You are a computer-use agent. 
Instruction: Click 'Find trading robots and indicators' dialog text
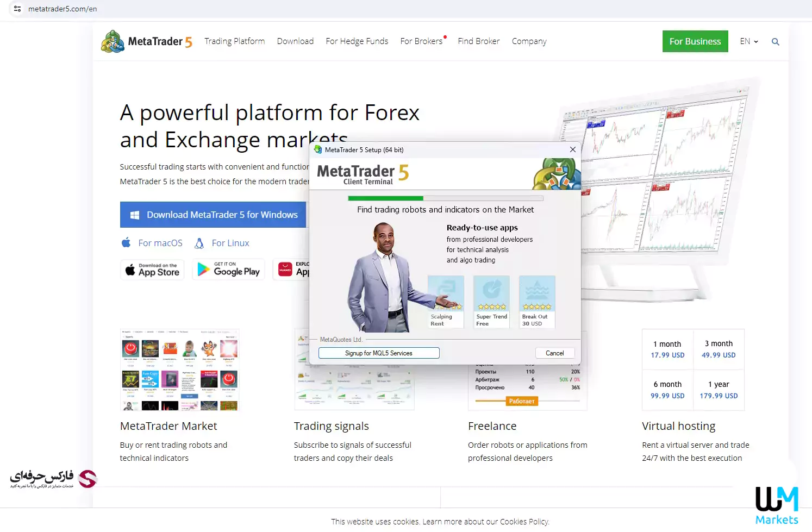(445, 210)
